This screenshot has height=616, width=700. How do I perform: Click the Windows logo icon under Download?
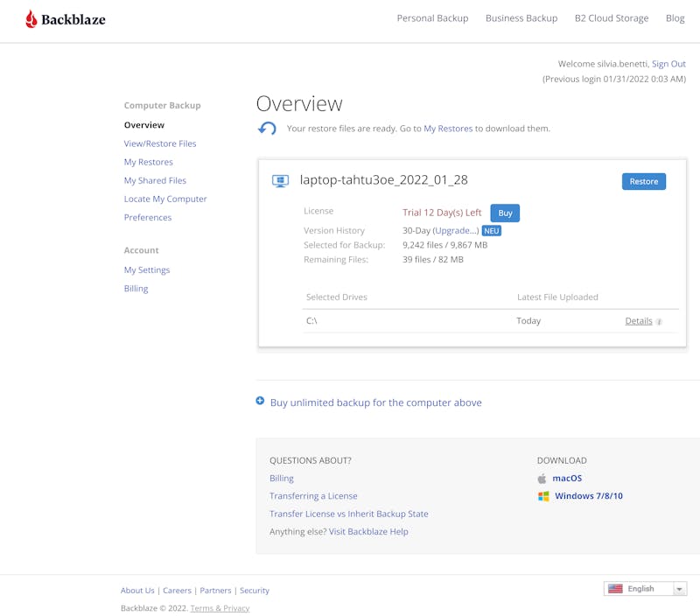pos(543,496)
